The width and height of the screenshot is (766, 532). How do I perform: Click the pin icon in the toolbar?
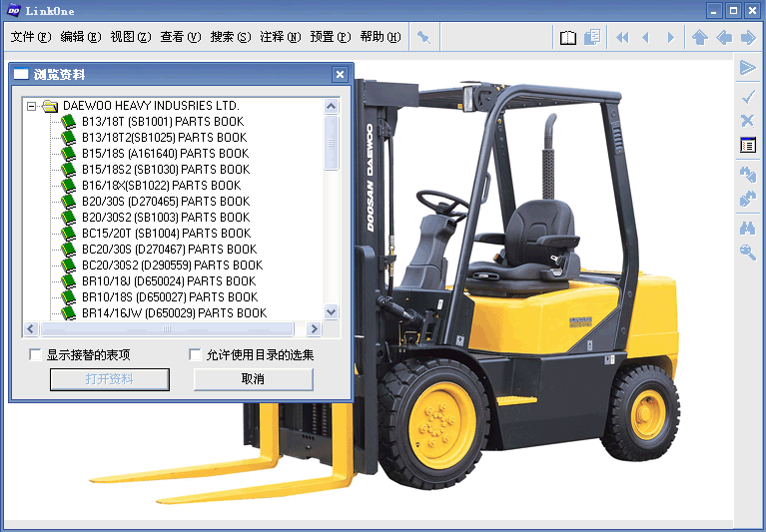tap(423, 38)
